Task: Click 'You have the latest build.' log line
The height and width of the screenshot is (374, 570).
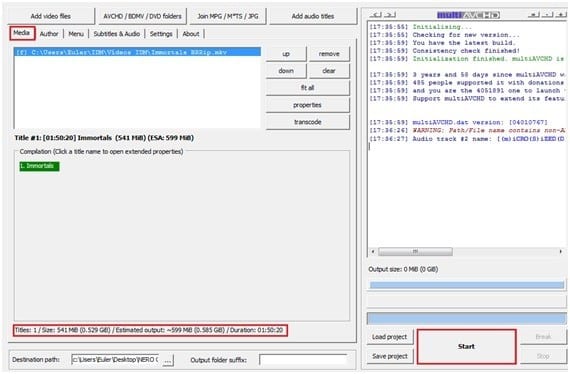Action: (442, 43)
